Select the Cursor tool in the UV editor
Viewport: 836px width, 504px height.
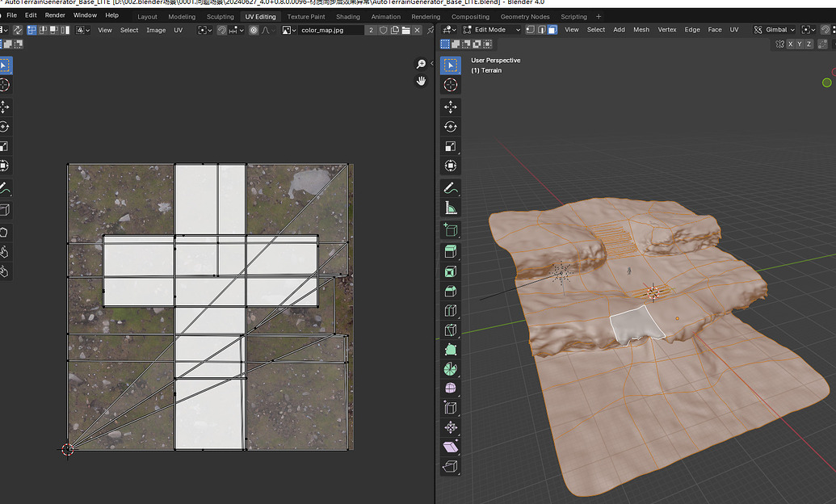(x=4, y=85)
